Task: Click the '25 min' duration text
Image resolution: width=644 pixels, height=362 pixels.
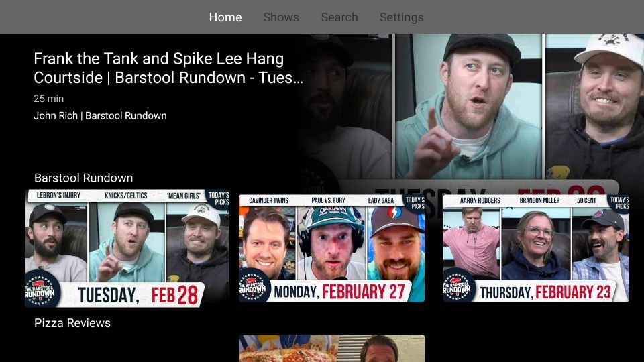Action: pos(48,99)
